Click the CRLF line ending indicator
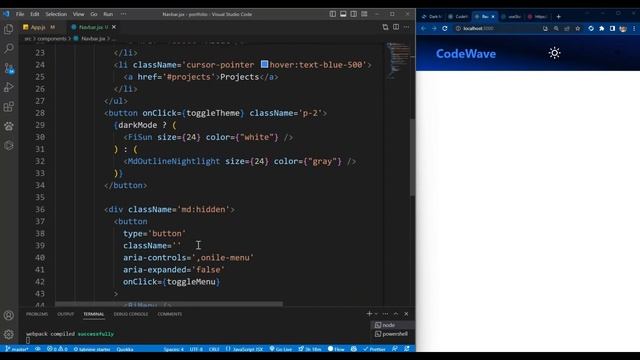The width and height of the screenshot is (640, 360). click(x=214, y=349)
